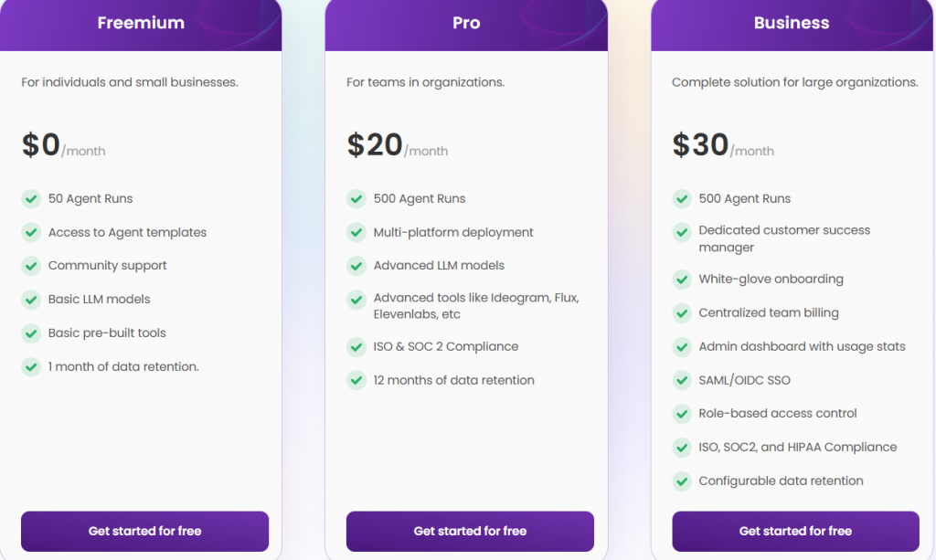936x560 pixels.
Task: Select the Business plan header
Action: pyautogui.click(x=792, y=24)
